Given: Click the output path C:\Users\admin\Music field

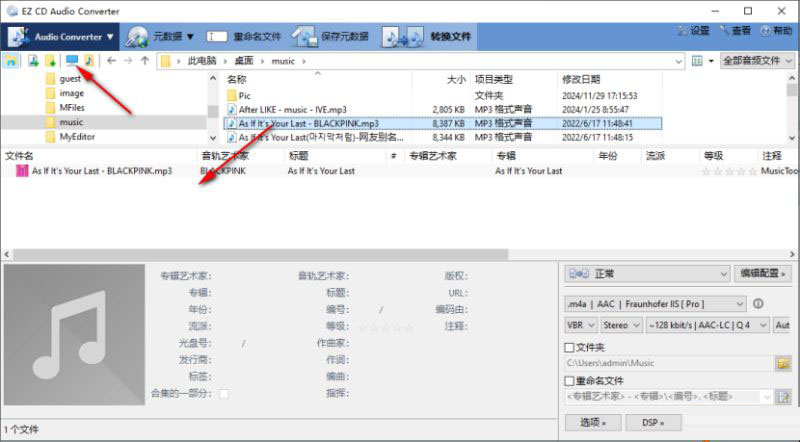Looking at the screenshot, I should (669, 363).
